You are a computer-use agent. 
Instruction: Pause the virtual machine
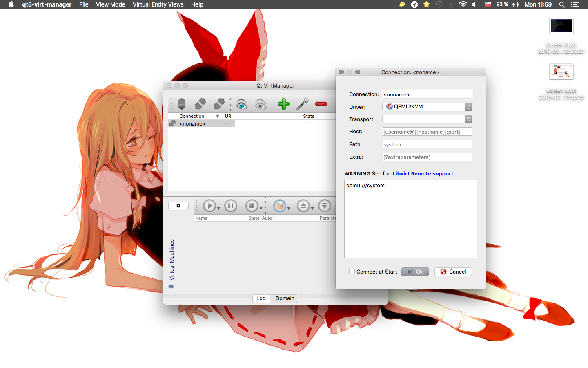pos(231,206)
